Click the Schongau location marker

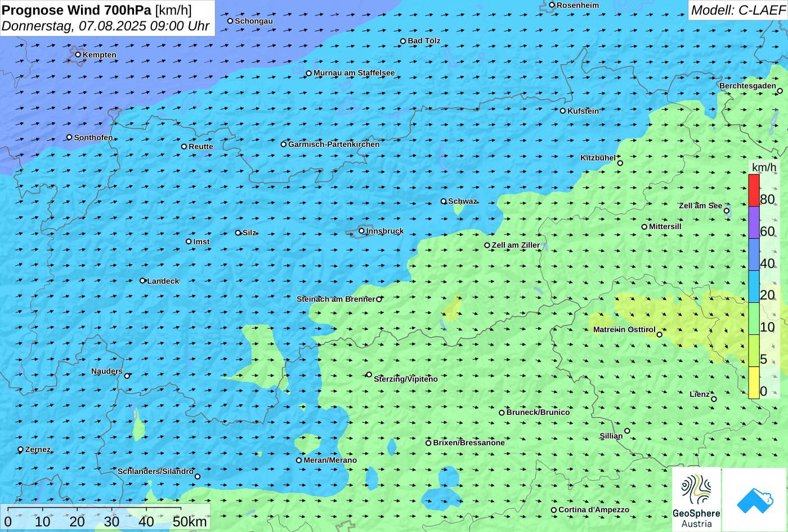230,21
